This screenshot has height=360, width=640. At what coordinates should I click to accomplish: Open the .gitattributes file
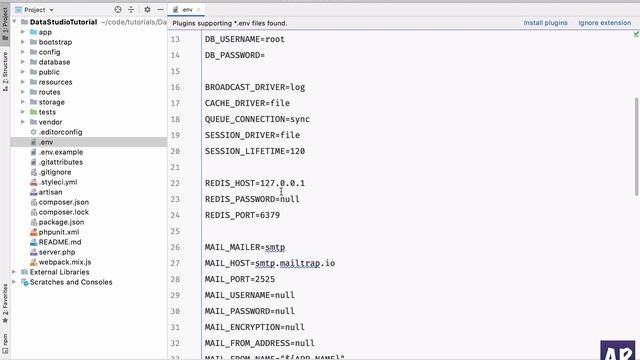pos(60,162)
